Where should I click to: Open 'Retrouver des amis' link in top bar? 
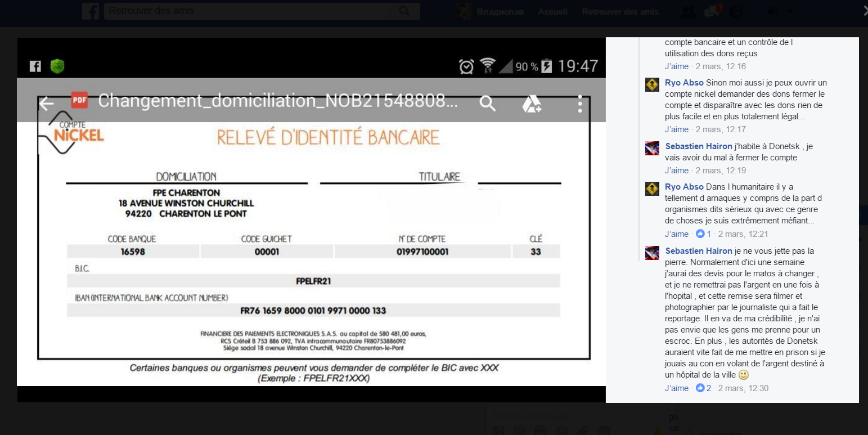[620, 11]
